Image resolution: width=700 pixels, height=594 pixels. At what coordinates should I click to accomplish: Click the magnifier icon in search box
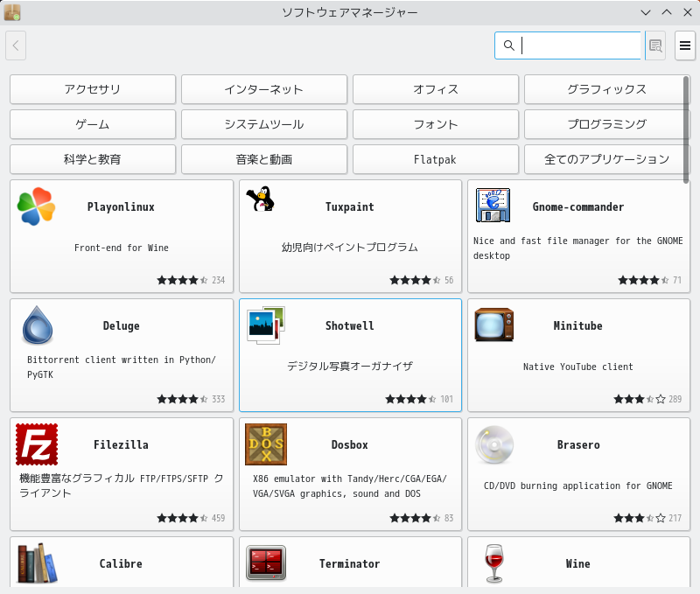509,45
